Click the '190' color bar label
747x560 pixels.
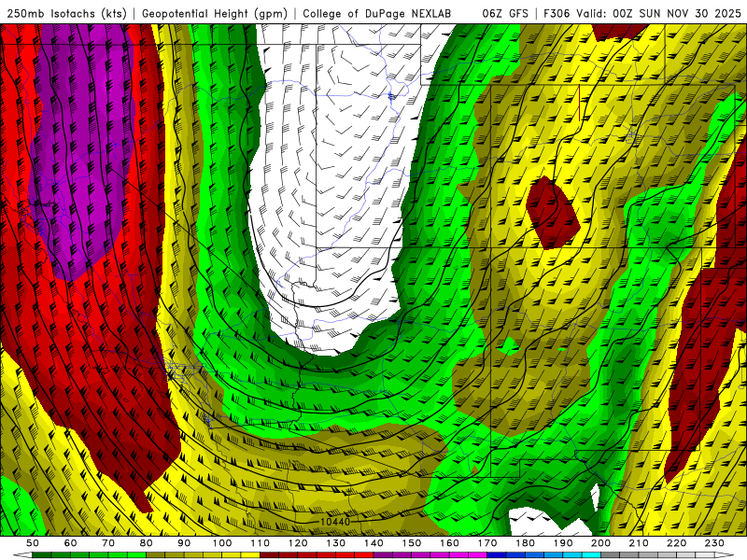pyautogui.click(x=563, y=543)
